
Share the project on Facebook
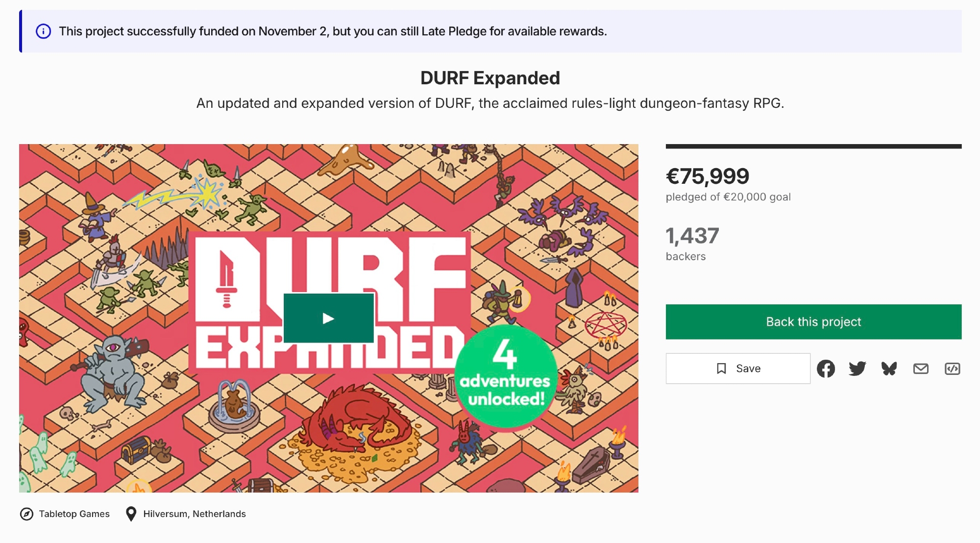point(826,369)
